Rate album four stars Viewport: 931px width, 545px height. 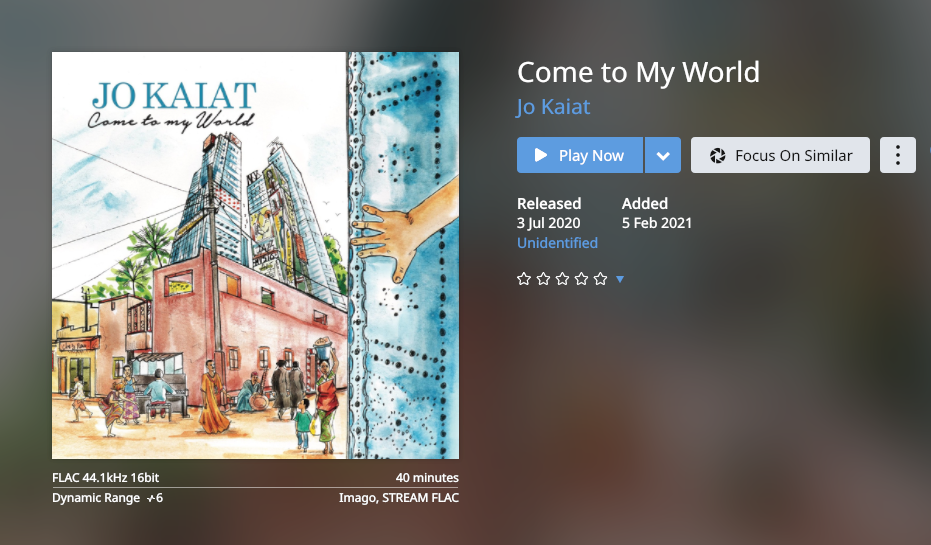pos(581,278)
